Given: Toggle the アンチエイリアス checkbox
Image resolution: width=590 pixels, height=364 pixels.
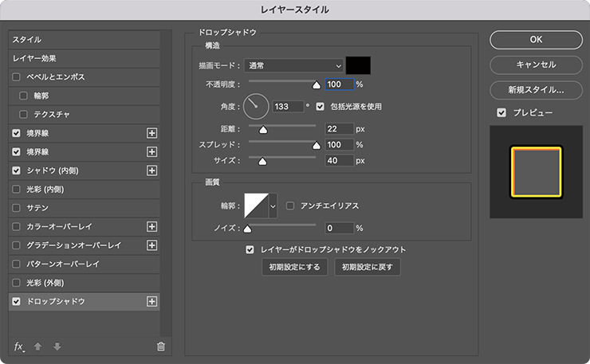Looking at the screenshot, I should coord(290,205).
